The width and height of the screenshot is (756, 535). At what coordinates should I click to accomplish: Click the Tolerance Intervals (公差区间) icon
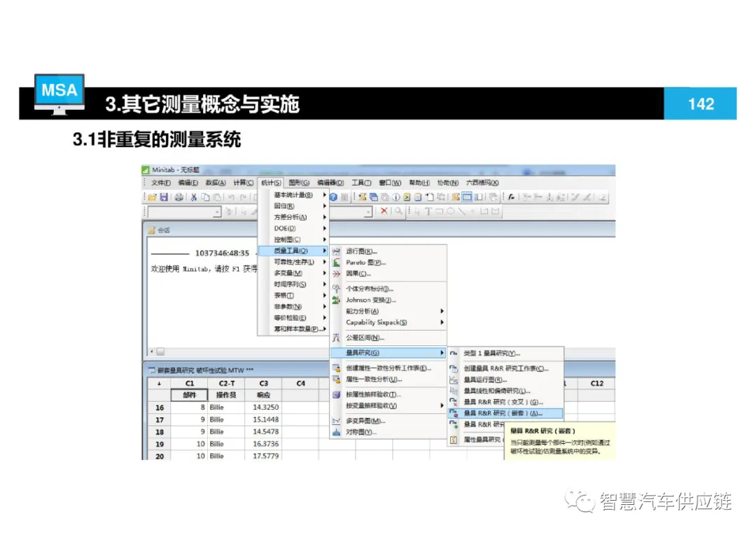point(336,338)
